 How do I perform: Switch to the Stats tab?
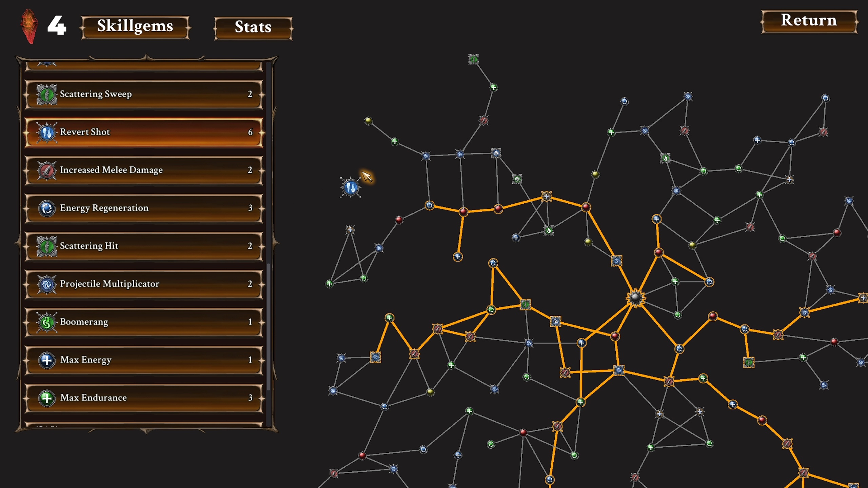click(253, 28)
